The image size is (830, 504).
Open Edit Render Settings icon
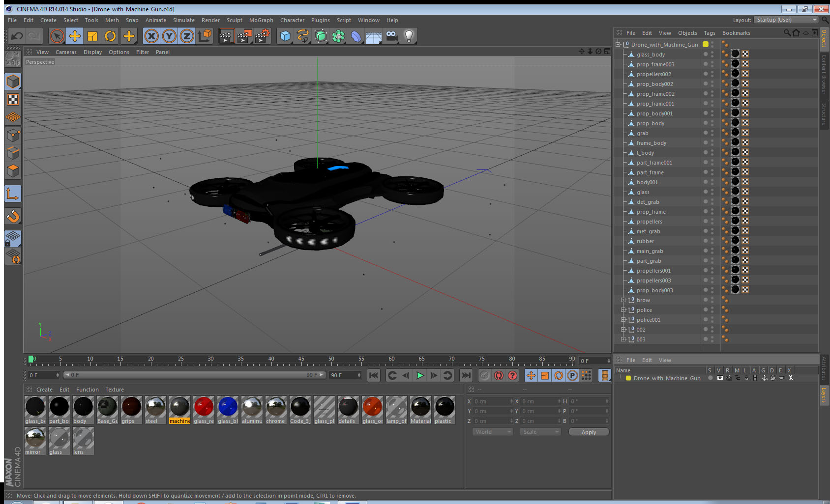[x=263, y=36]
